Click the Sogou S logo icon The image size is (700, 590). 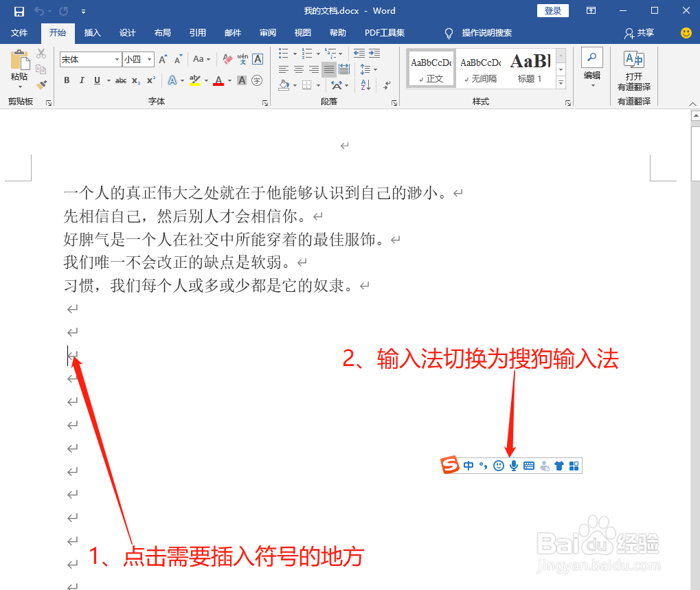click(449, 465)
